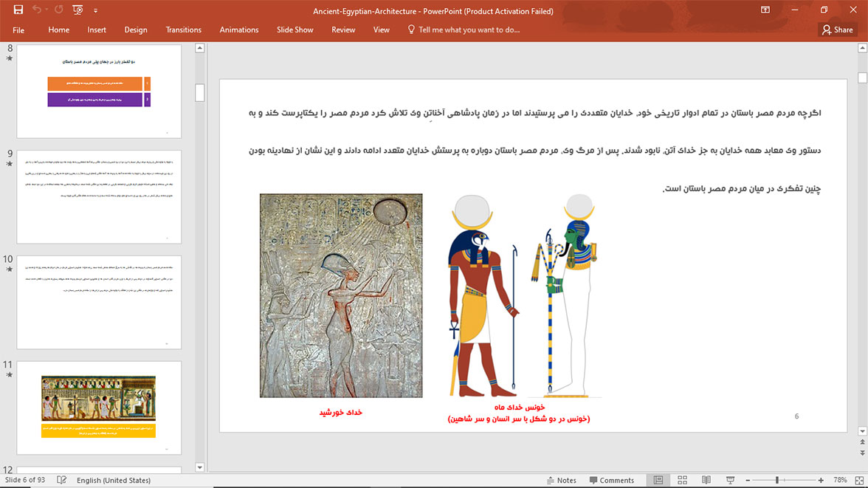This screenshot has width=868, height=488.
Task: Open the Customize Quick Access Toolbar dropdown
Action: coord(95,10)
